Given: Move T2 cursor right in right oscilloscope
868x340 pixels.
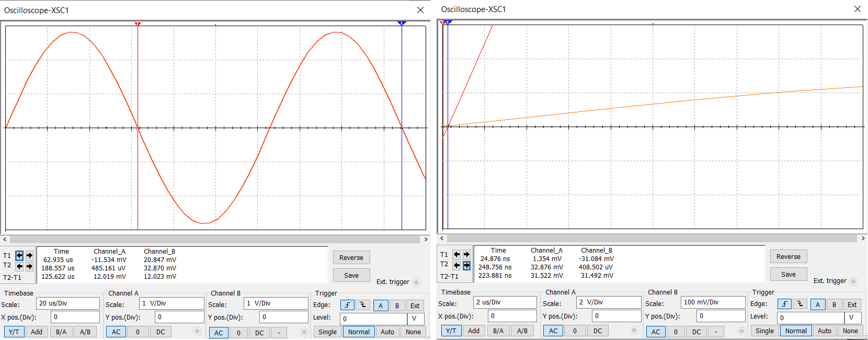Looking at the screenshot, I should [x=466, y=265].
